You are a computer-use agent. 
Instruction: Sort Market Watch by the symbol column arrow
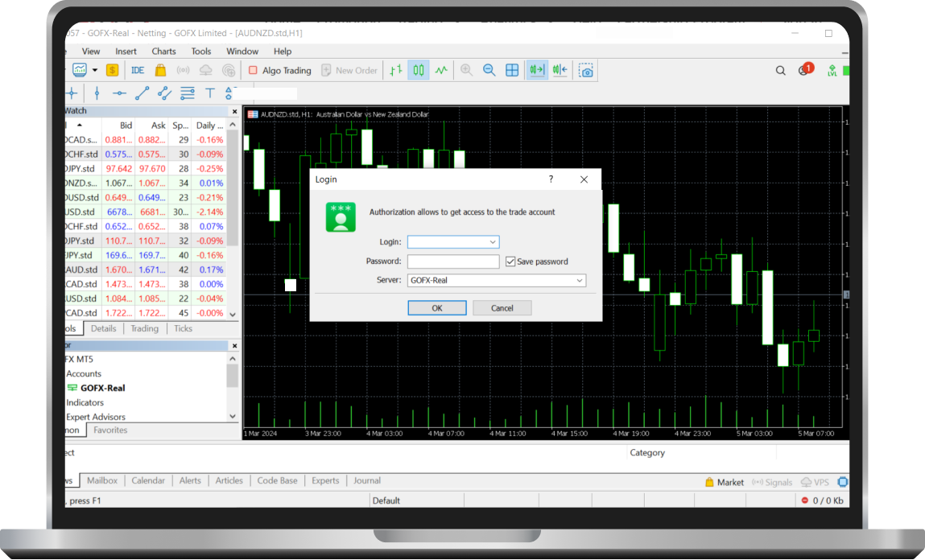[x=80, y=125]
